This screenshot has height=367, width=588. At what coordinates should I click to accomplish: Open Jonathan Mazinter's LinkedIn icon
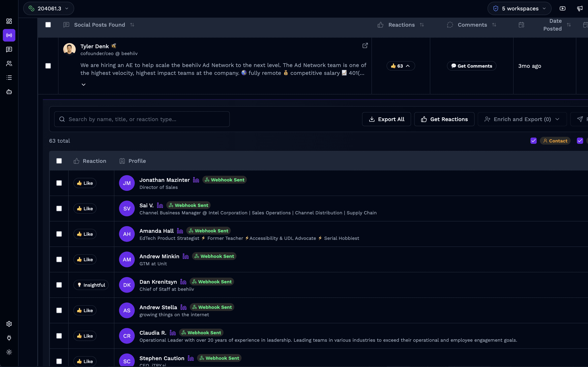click(x=196, y=180)
